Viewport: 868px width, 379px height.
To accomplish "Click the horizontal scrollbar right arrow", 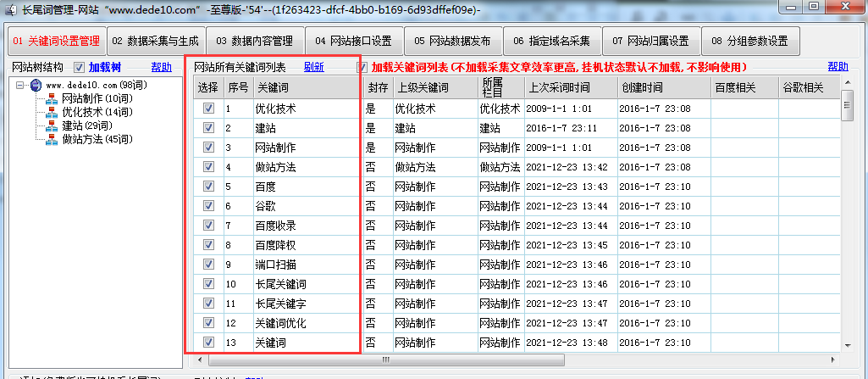I will pos(833,359).
